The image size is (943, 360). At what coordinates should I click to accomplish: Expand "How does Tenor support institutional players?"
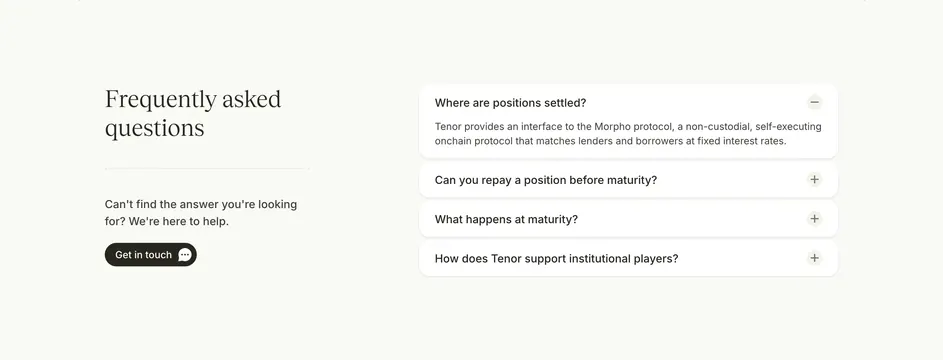[x=628, y=258]
